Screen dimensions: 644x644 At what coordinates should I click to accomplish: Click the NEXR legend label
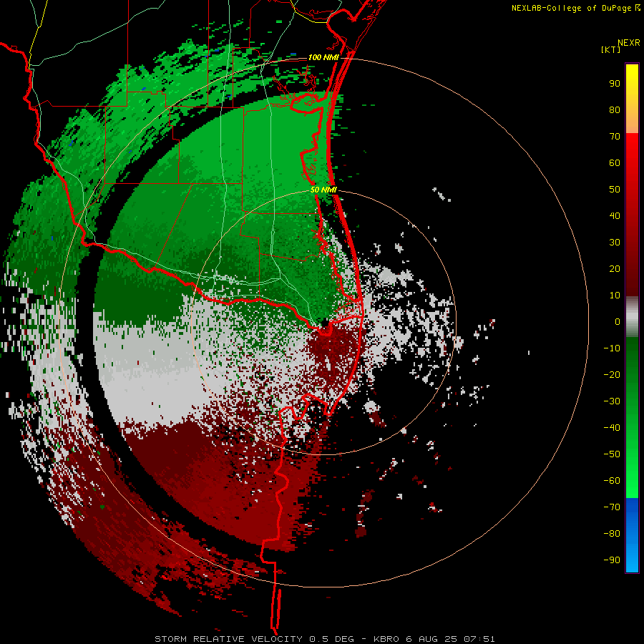pos(629,43)
